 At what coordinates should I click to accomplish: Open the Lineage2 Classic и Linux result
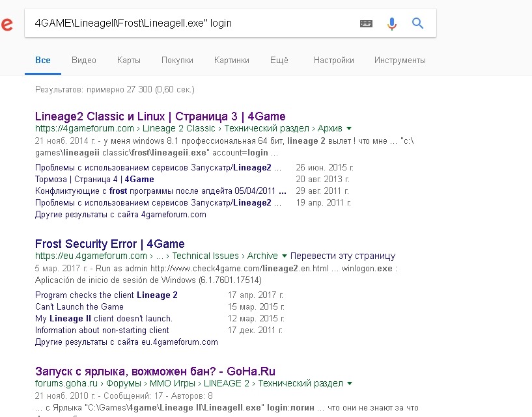click(160, 116)
